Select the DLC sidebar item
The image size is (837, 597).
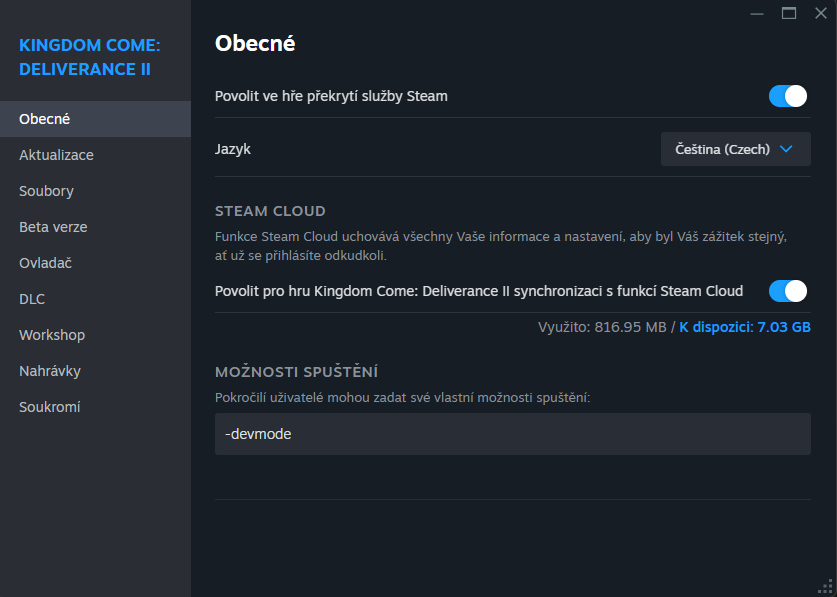coord(32,299)
